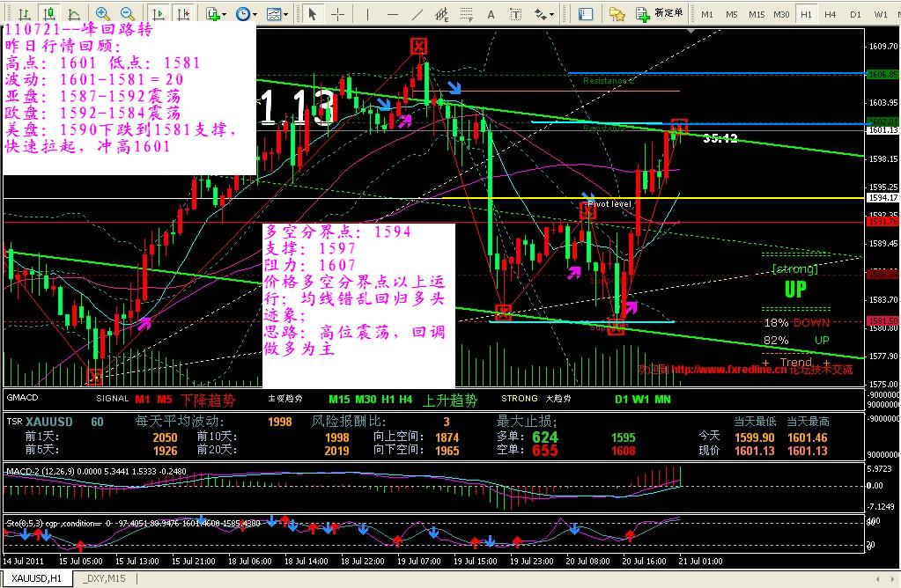Open the fxredline.cn forum link
901x588 pixels.
pyautogui.click(x=728, y=369)
